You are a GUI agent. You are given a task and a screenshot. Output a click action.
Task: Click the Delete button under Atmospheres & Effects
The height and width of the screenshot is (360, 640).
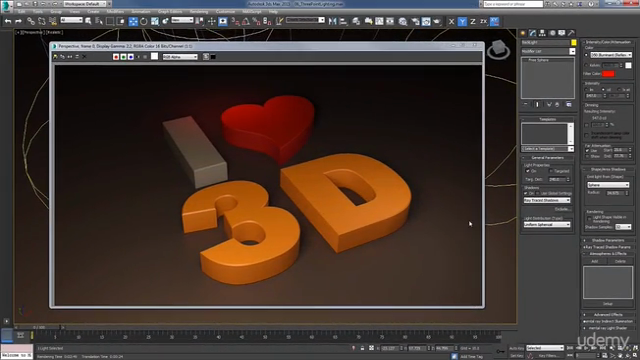click(620, 261)
